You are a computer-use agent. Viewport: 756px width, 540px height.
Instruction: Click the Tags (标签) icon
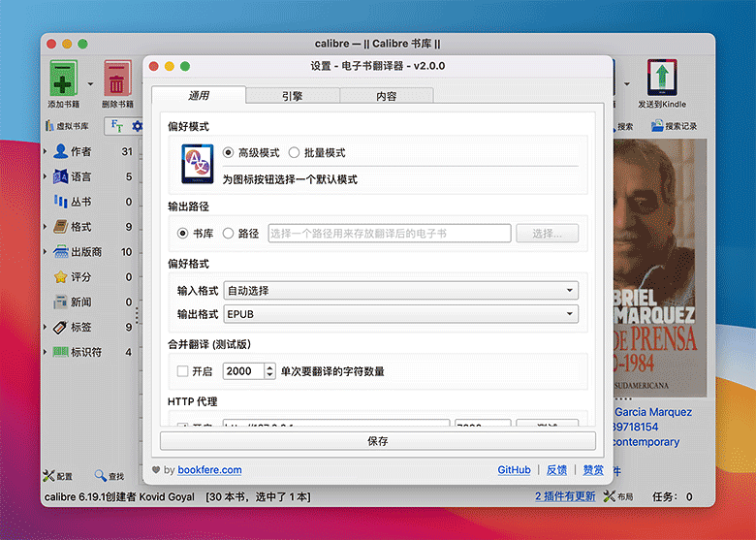[61, 327]
